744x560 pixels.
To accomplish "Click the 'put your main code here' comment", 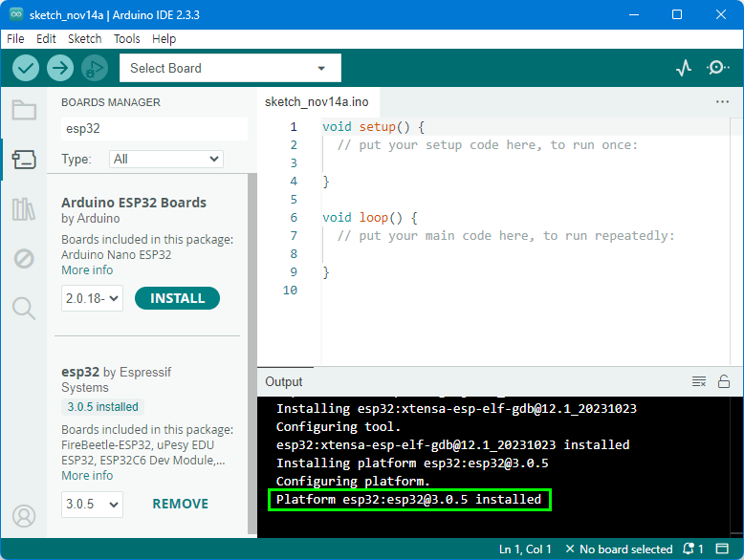I will point(506,236).
